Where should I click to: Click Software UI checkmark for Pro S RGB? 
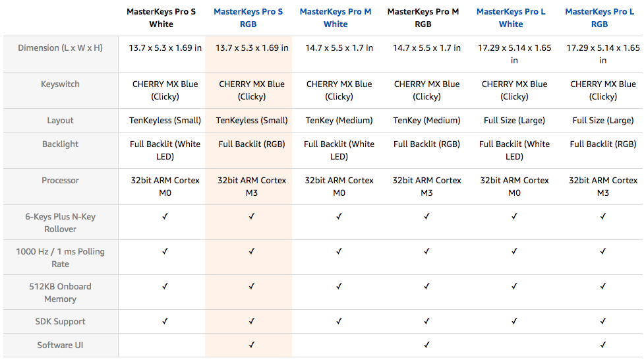click(x=252, y=345)
